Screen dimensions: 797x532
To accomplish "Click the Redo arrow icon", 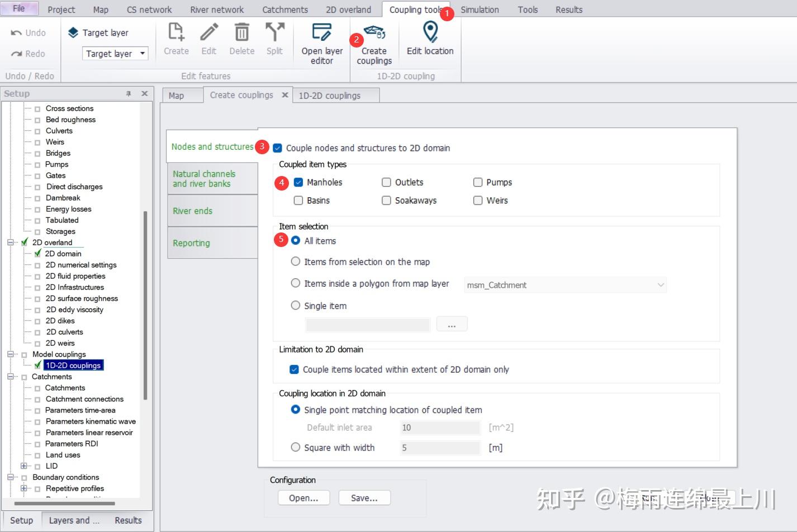I will click(x=16, y=54).
